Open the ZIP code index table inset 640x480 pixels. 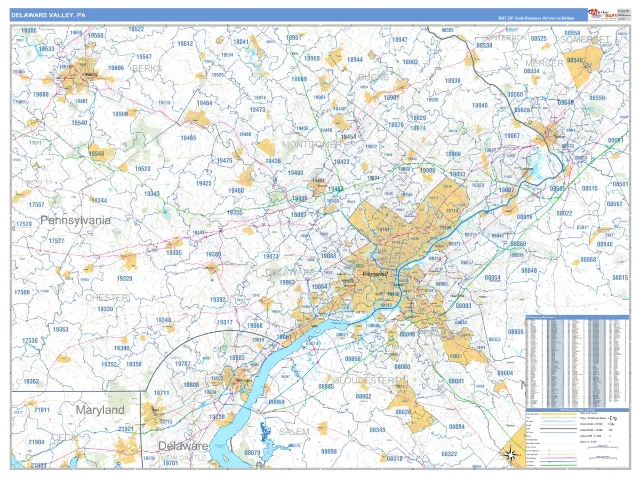(x=577, y=361)
